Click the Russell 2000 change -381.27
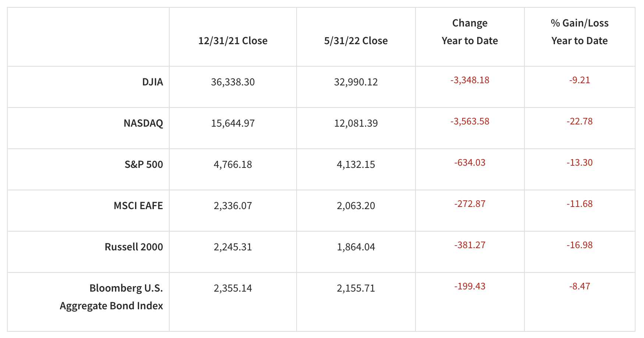 (470, 245)
